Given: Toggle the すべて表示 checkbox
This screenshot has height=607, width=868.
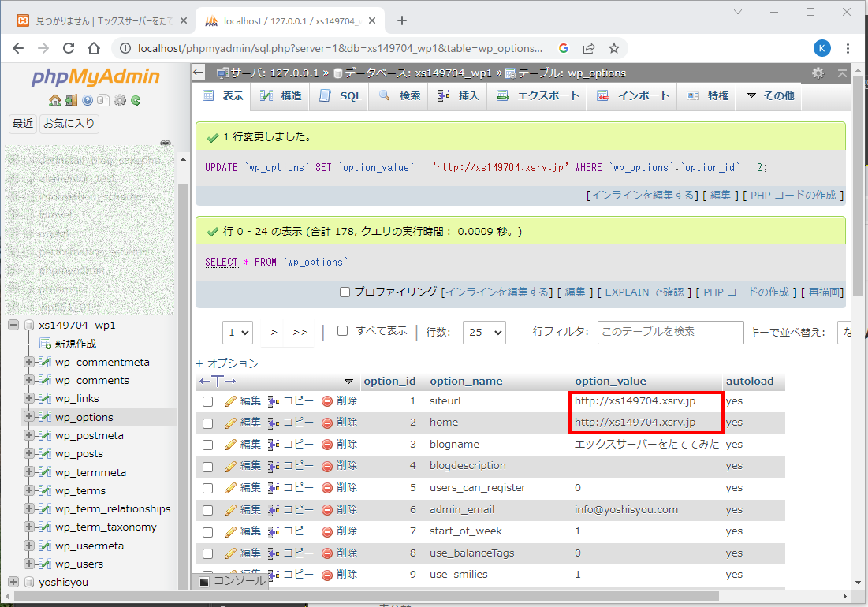Looking at the screenshot, I should pyautogui.click(x=342, y=331).
